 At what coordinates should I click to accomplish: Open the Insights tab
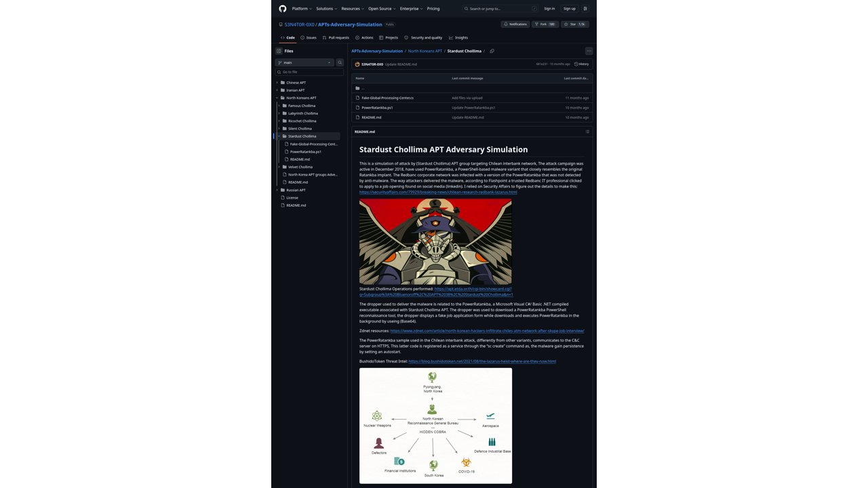click(x=458, y=38)
